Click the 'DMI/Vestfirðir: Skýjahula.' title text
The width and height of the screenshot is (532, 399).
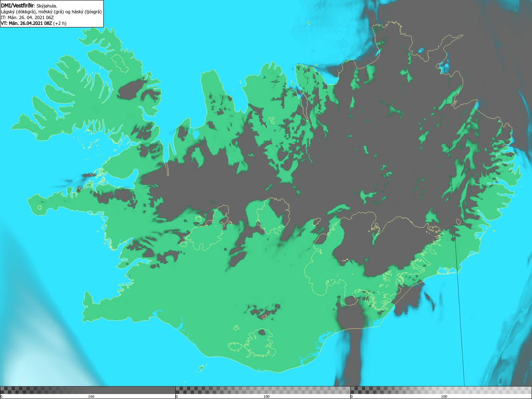click(29, 6)
